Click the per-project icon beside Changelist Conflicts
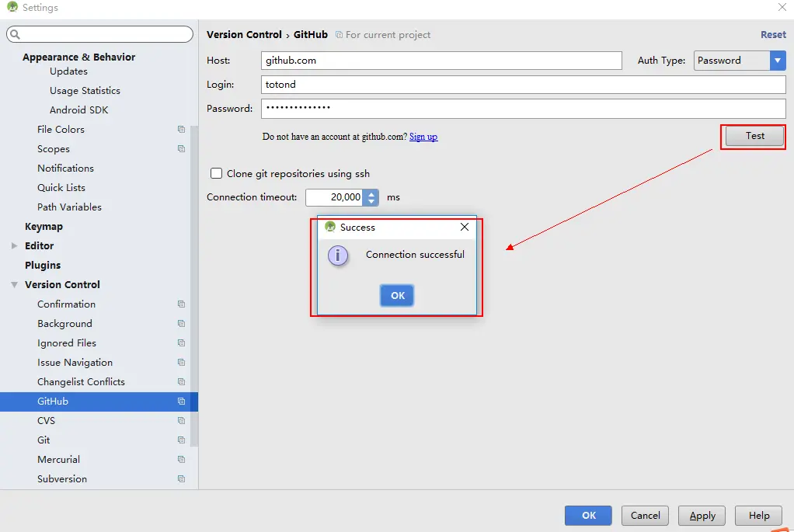The image size is (794, 532). pos(181,381)
